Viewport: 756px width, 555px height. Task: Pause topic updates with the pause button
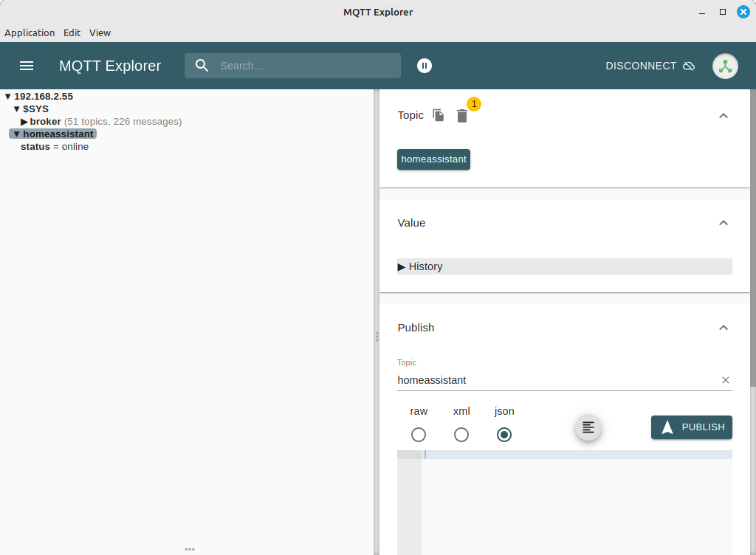point(425,66)
